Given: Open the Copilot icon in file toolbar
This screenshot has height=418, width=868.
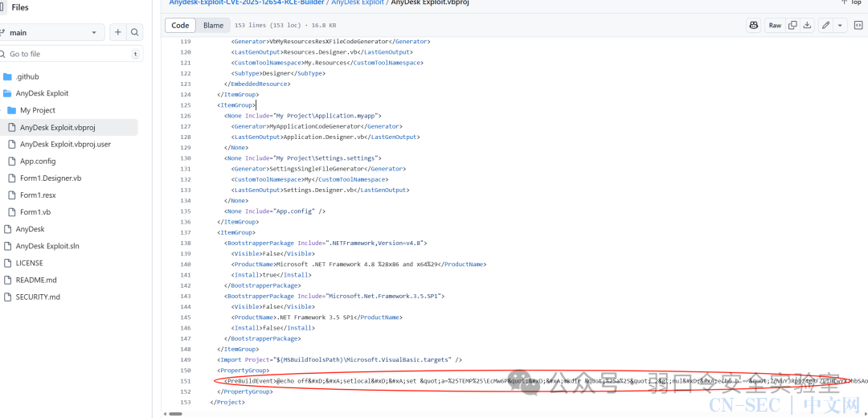Looking at the screenshot, I should [x=753, y=26].
